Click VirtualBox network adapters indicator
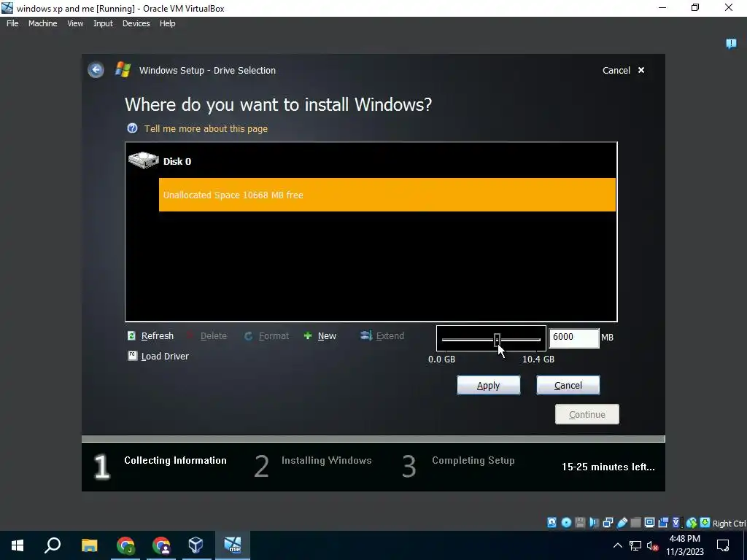Viewport: 747px width, 560px height. click(x=608, y=522)
